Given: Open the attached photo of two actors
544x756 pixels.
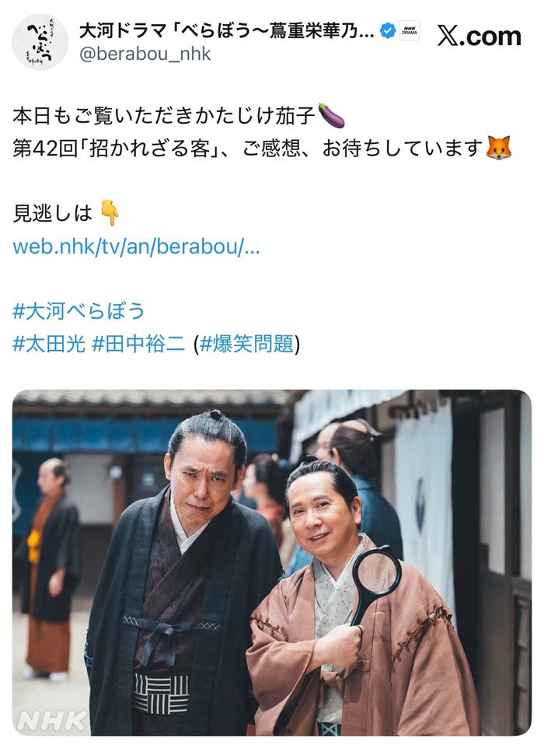Looking at the screenshot, I should pyautogui.click(x=272, y=562).
